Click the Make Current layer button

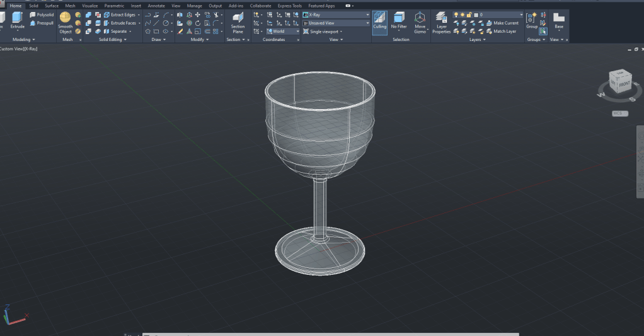point(502,23)
